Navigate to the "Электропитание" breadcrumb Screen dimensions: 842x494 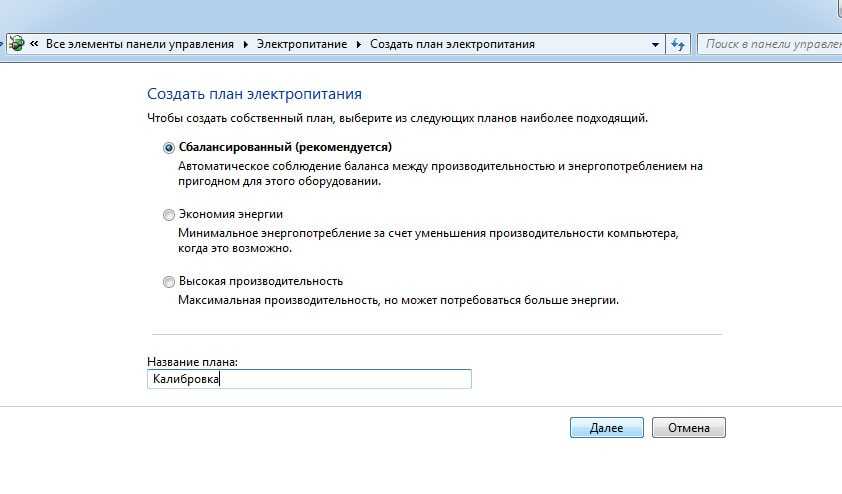pos(302,45)
